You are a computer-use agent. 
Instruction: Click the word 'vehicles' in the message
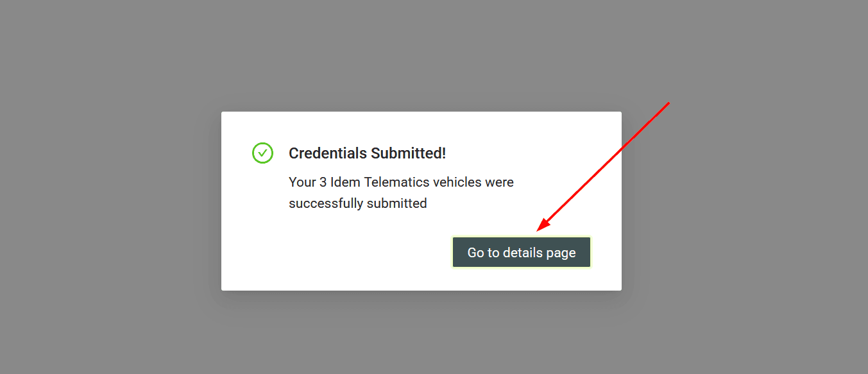pyautogui.click(x=457, y=182)
